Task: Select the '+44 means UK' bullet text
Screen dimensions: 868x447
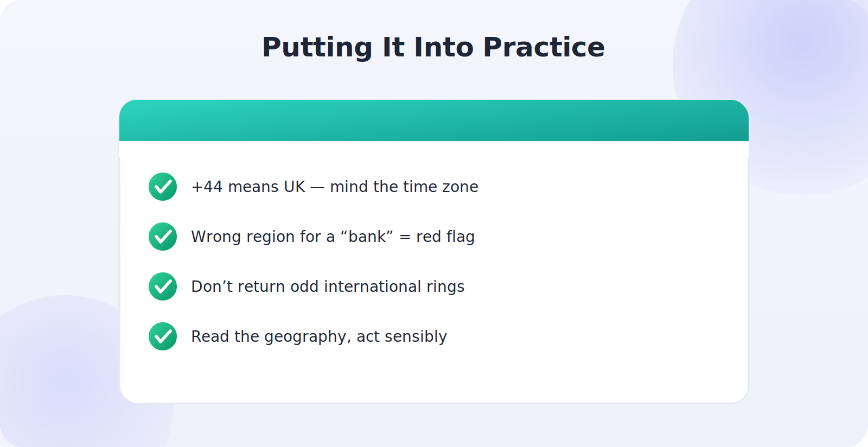Action: (335, 187)
